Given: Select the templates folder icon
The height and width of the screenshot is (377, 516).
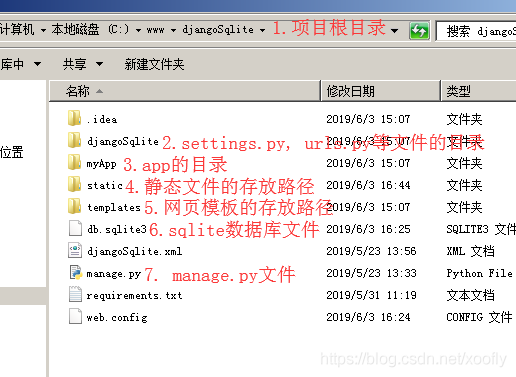Looking at the screenshot, I should click(x=74, y=206).
